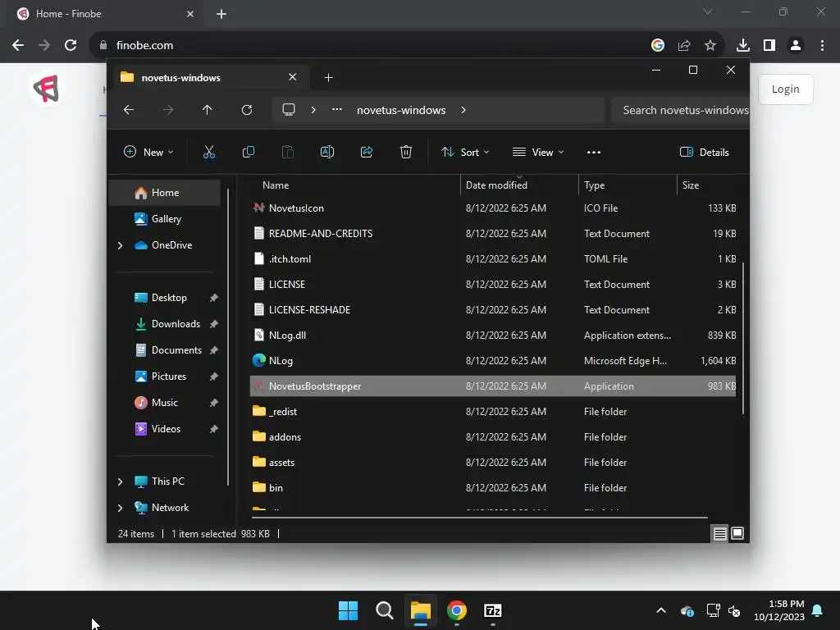Viewport: 840px width, 630px height.
Task: Go back in the Chrome browser
Action: pos(18,45)
